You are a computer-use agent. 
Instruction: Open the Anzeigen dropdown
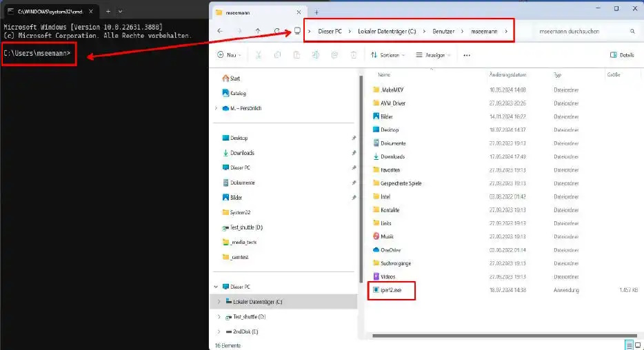[x=434, y=55]
